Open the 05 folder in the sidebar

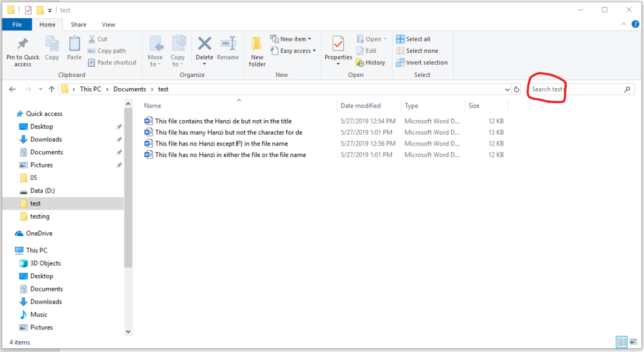tap(33, 178)
